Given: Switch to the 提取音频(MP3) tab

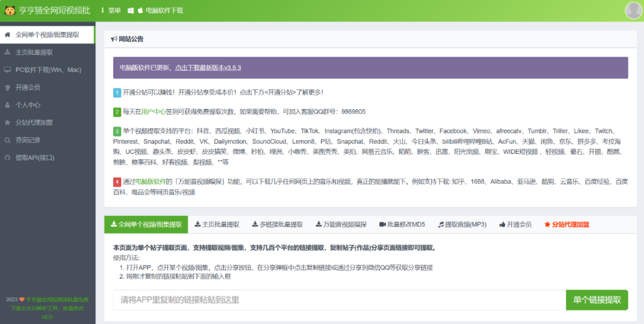Looking at the screenshot, I should (463, 224).
